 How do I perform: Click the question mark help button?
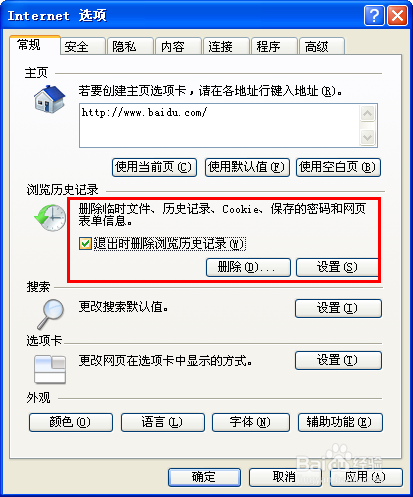(x=374, y=15)
